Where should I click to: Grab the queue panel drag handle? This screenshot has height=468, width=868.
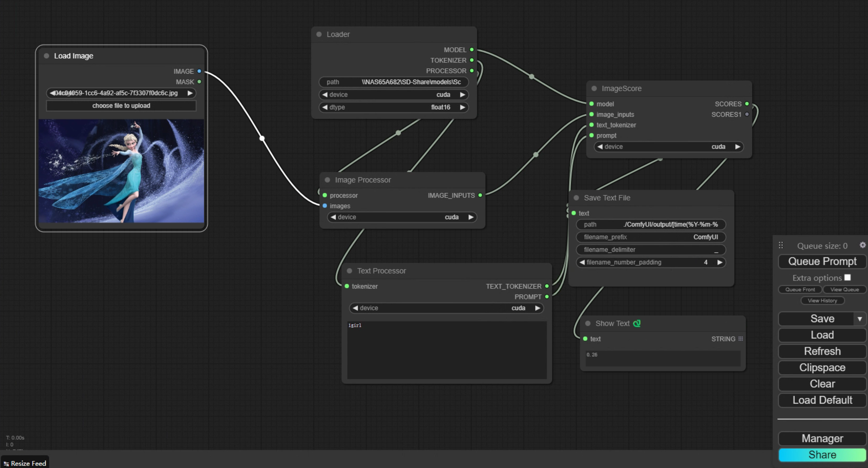tap(781, 245)
